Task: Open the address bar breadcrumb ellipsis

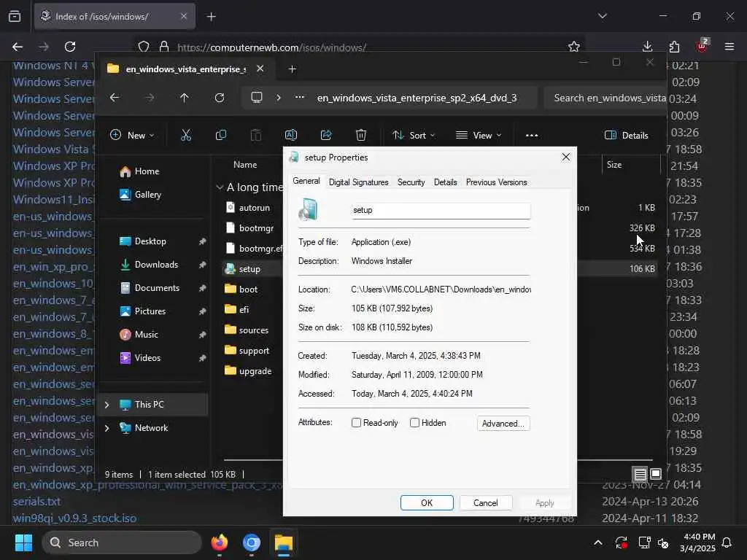Action: (x=300, y=97)
